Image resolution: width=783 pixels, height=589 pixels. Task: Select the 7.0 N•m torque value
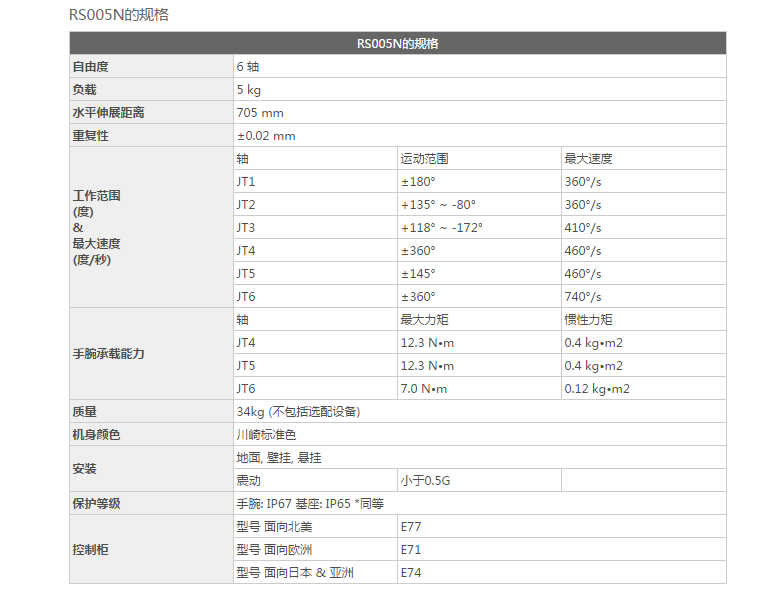pos(424,389)
